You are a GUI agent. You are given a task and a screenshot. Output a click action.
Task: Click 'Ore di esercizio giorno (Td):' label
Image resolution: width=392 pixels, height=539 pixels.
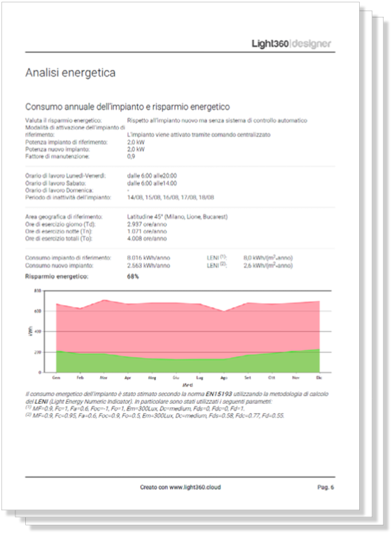[x=60, y=225]
